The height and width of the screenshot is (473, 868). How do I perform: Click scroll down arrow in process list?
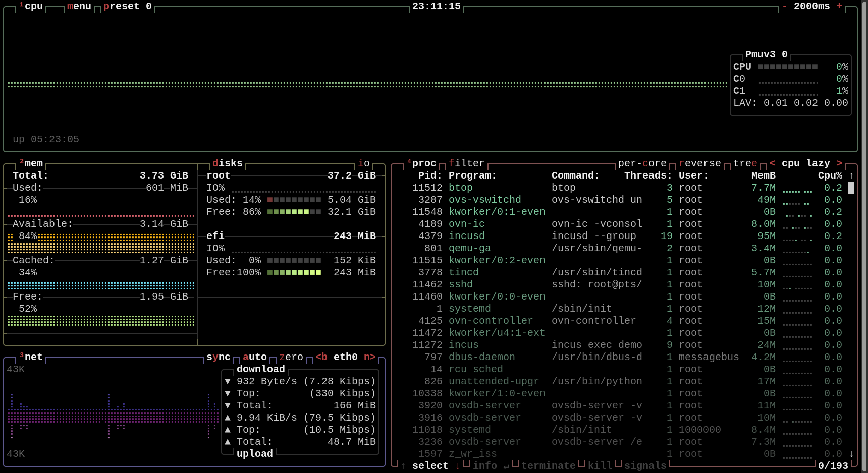(851, 454)
